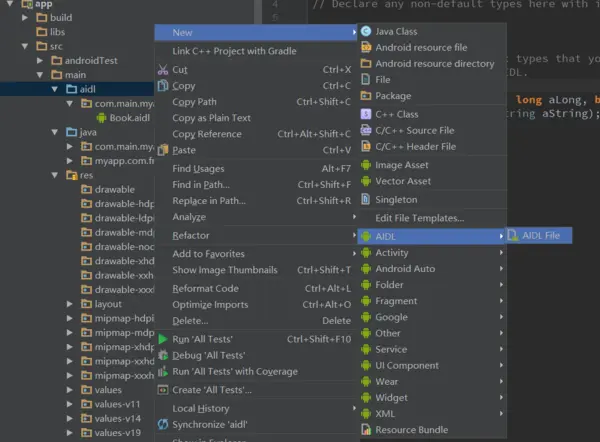This screenshot has height=442, width=600.
Task: Click the Resource Bundle icon
Action: click(x=366, y=430)
